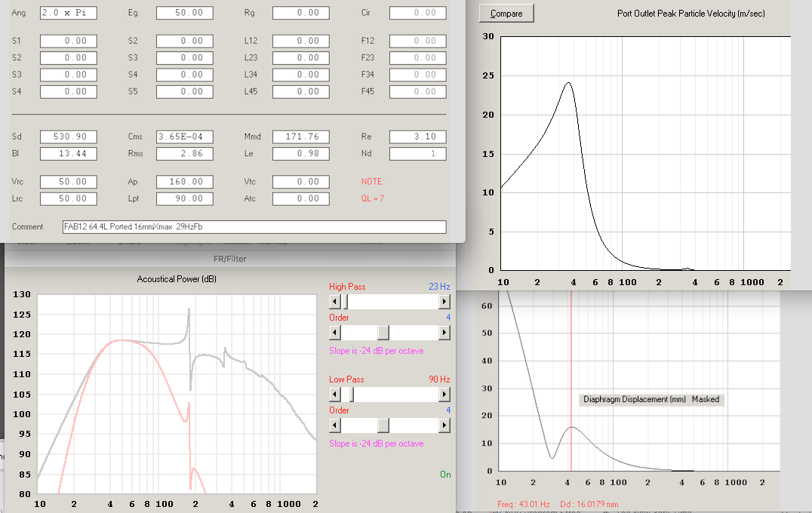
Task: Click the Eg input field
Action: click(x=185, y=12)
